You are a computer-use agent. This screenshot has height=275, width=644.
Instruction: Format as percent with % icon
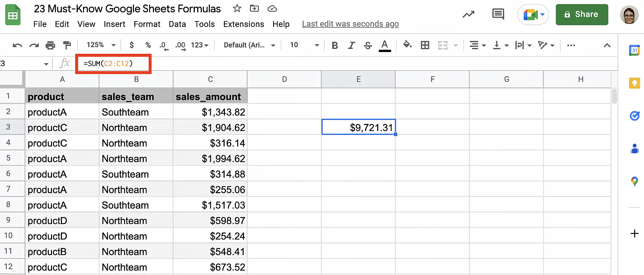148,45
